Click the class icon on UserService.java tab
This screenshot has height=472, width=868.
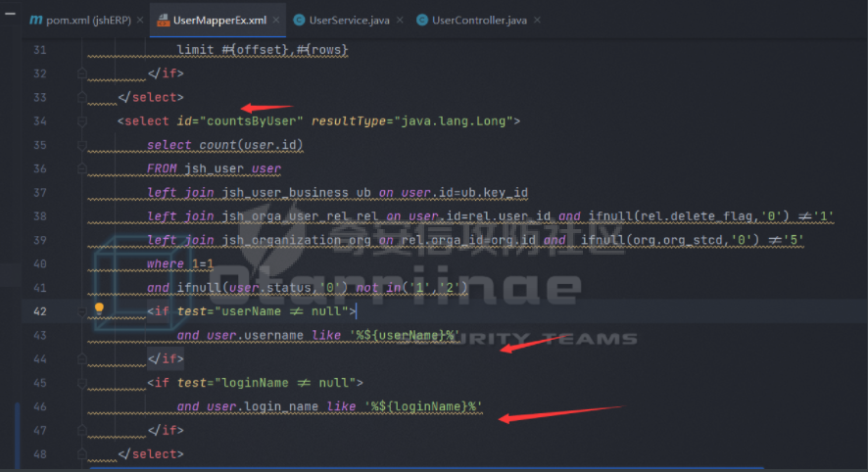coord(299,20)
